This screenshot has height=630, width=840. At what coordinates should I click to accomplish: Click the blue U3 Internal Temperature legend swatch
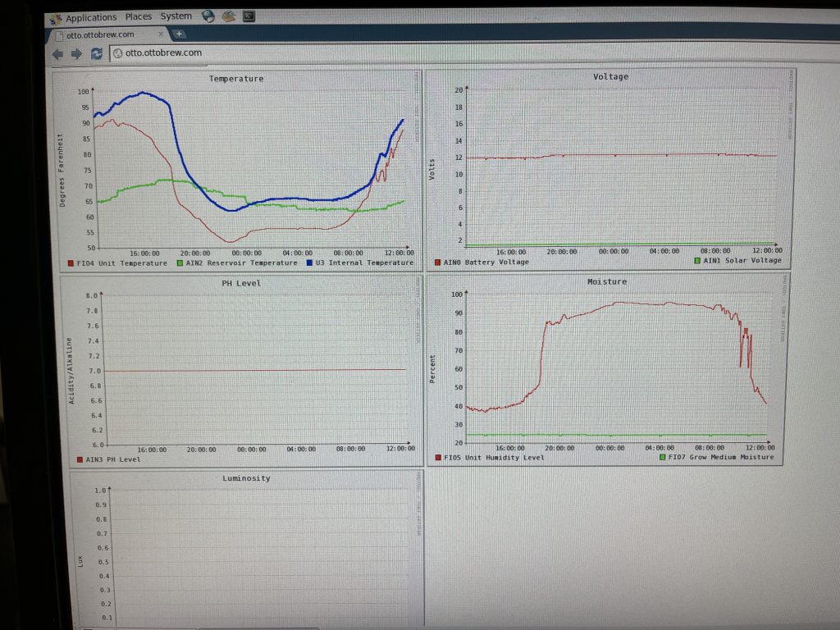pyautogui.click(x=310, y=263)
